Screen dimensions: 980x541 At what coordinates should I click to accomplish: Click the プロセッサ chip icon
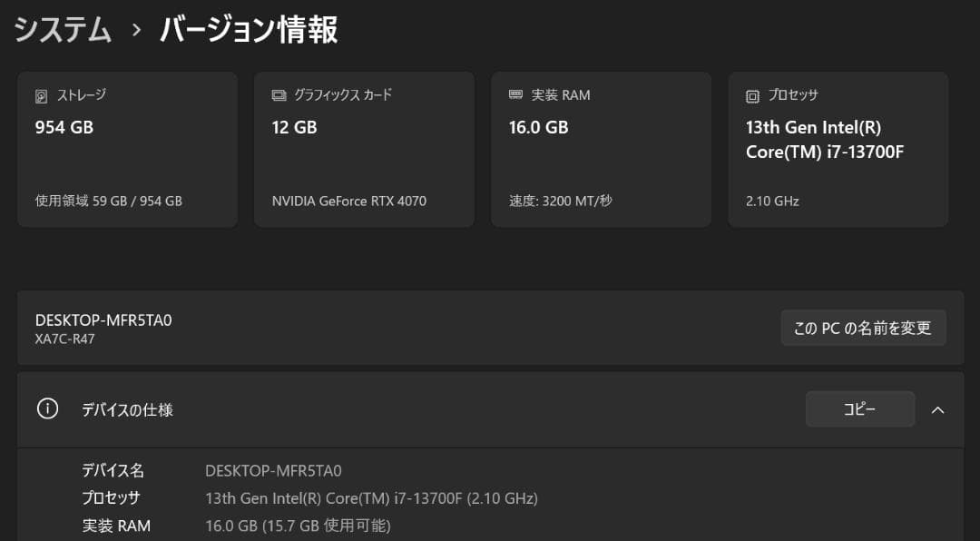pyautogui.click(x=751, y=94)
